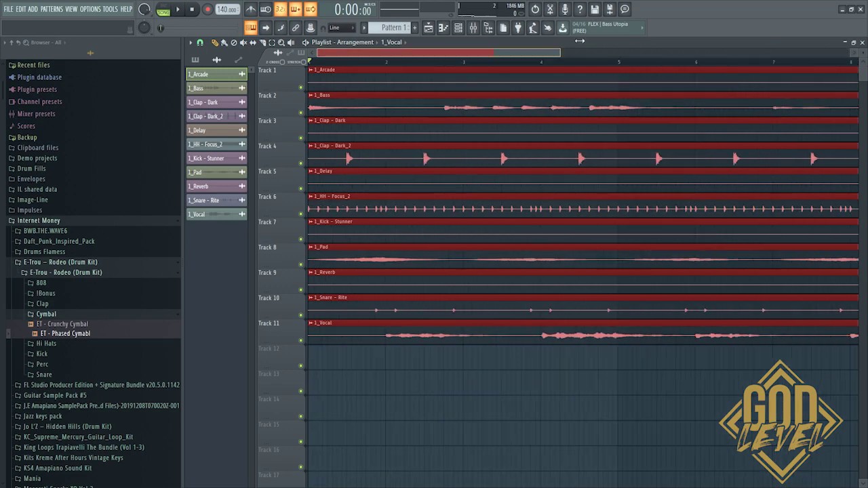Open the Mixer from toolbar
This screenshot has width=868, height=488.
tap(473, 28)
